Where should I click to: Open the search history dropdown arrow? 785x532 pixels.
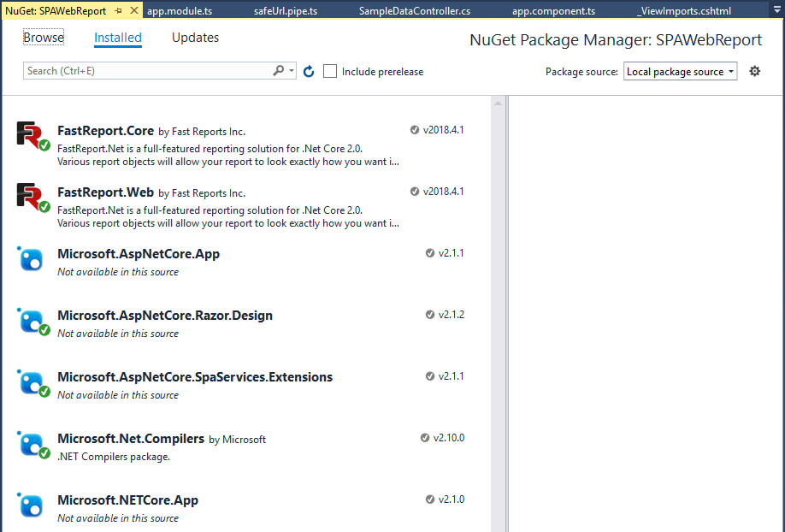click(x=291, y=70)
